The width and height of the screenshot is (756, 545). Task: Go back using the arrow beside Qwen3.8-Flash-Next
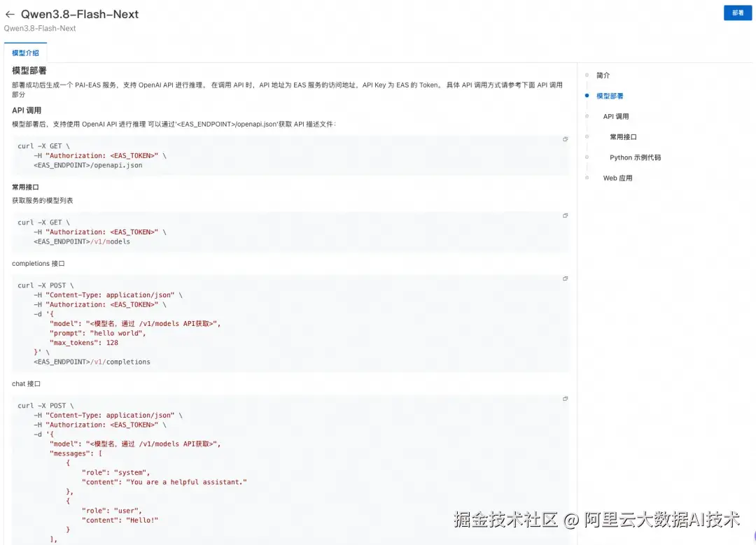click(10, 15)
